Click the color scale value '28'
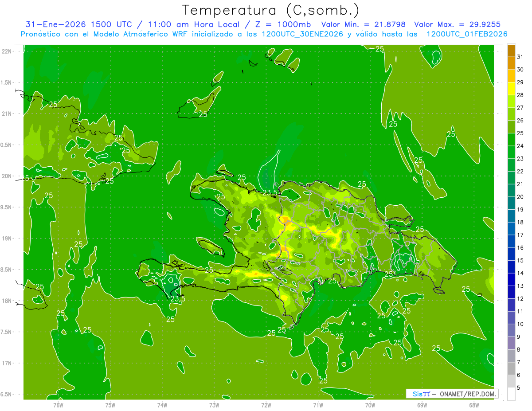Viewport: 532px width, 411px height. coord(520,95)
